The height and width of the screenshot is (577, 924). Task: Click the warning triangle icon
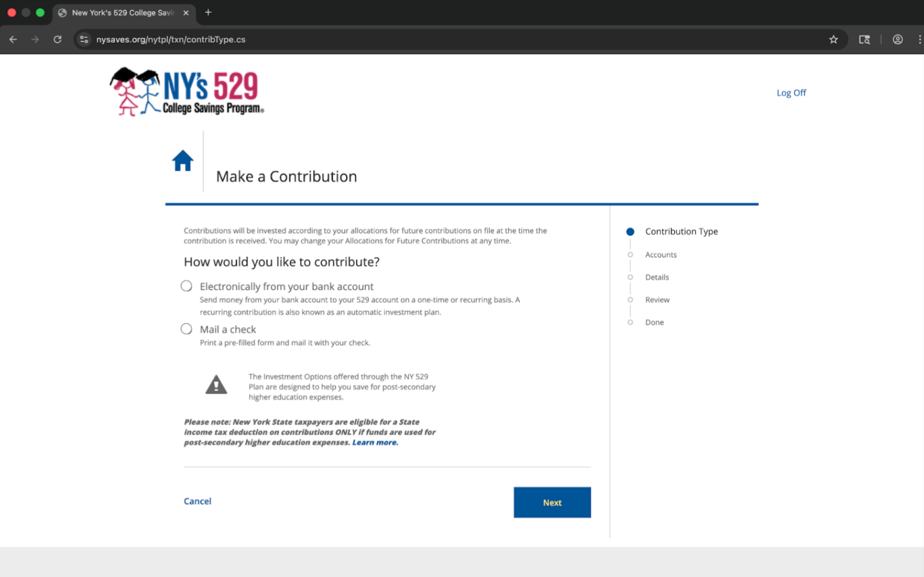216,384
